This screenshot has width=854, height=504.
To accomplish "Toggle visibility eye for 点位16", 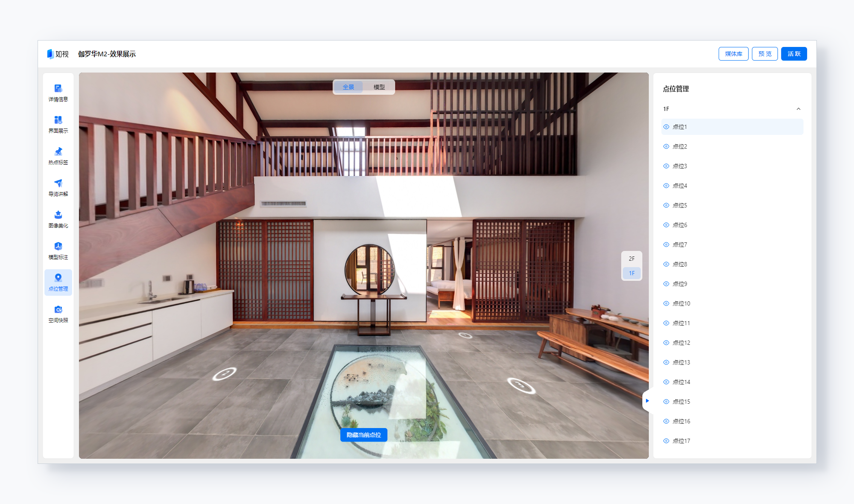I will (x=666, y=421).
